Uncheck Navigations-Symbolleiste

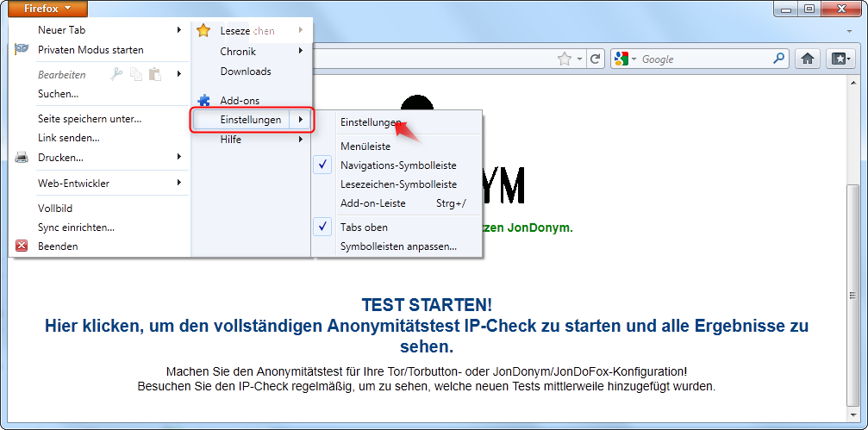click(x=398, y=165)
